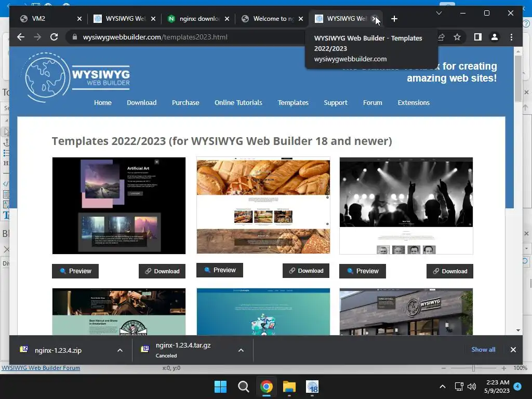Open the barber shop template thumbnail
Image resolution: width=532 pixels, height=399 pixels.
tap(119, 312)
